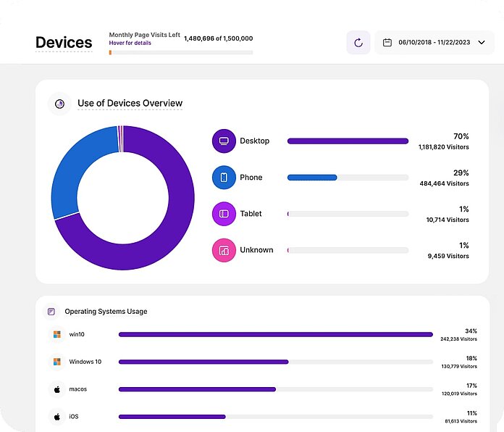
Task: Click the Windows 10 logo icon
Action: pos(57,362)
